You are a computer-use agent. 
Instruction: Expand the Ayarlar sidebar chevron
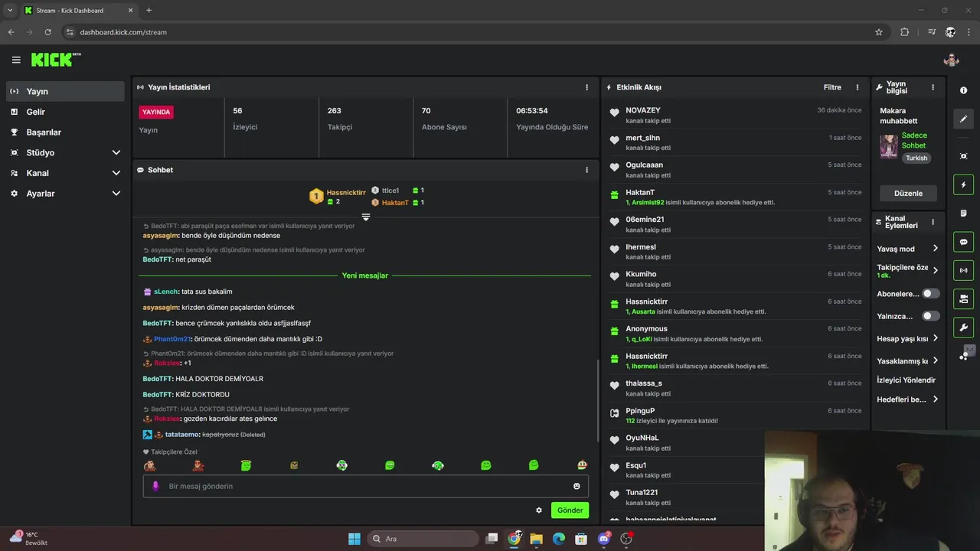(116, 194)
